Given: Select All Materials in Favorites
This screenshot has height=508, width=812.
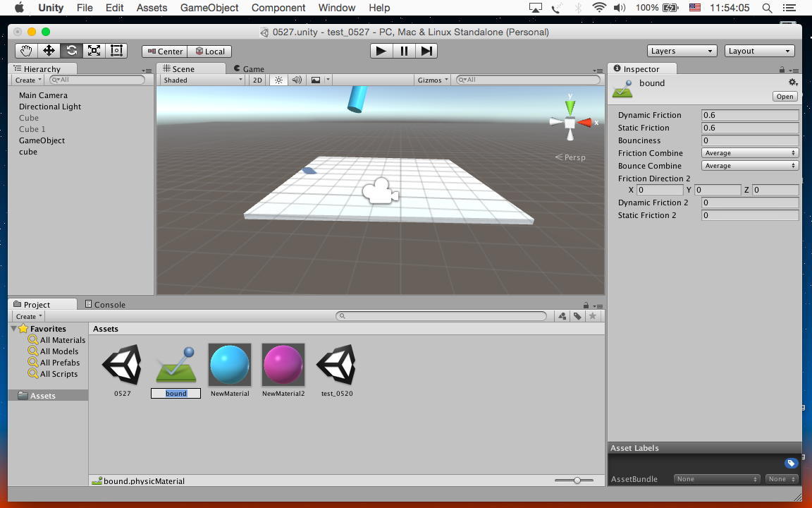Looking at the screenshot, I should point(57,340).
